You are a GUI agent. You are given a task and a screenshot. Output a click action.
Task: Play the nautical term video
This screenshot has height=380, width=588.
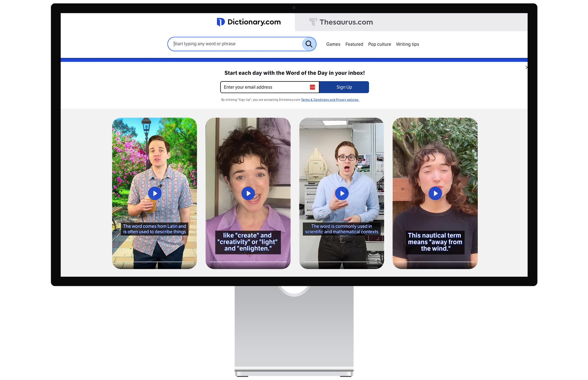tap(435, 194)
